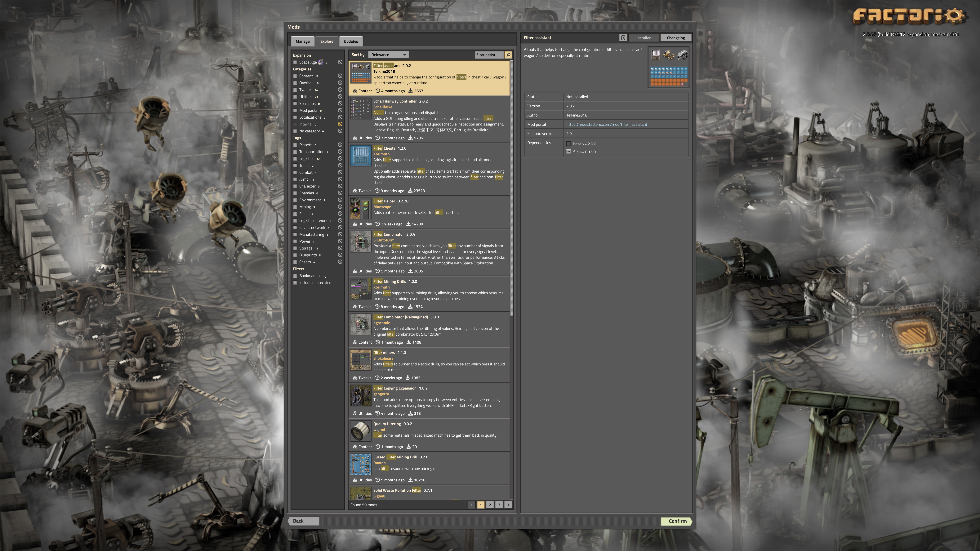Go to results page 3

[499, 505]
